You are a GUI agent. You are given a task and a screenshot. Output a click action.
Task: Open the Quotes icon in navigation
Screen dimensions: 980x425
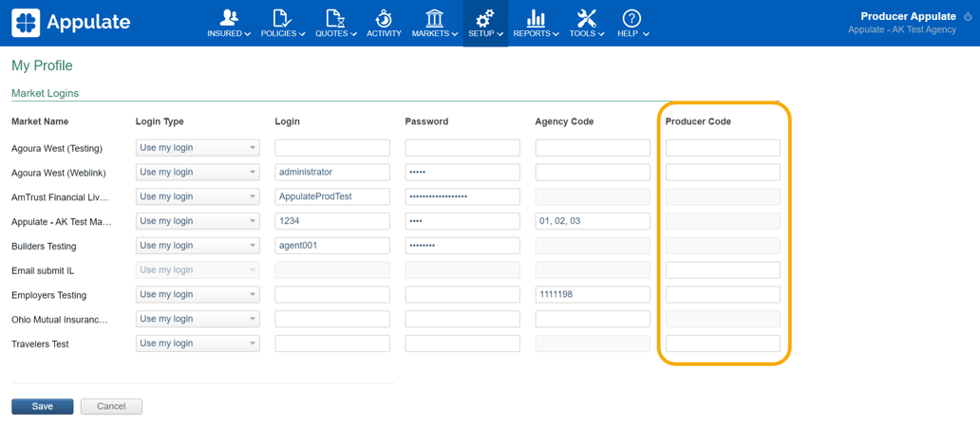(335, 18)
